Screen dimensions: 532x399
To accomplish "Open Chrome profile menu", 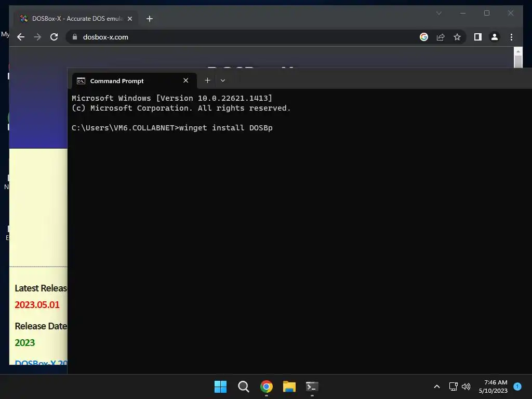I will [x=495, y=37].
